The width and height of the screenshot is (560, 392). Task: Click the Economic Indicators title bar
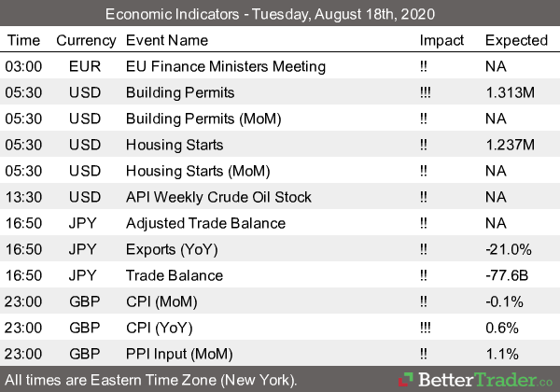coord(280,14)
